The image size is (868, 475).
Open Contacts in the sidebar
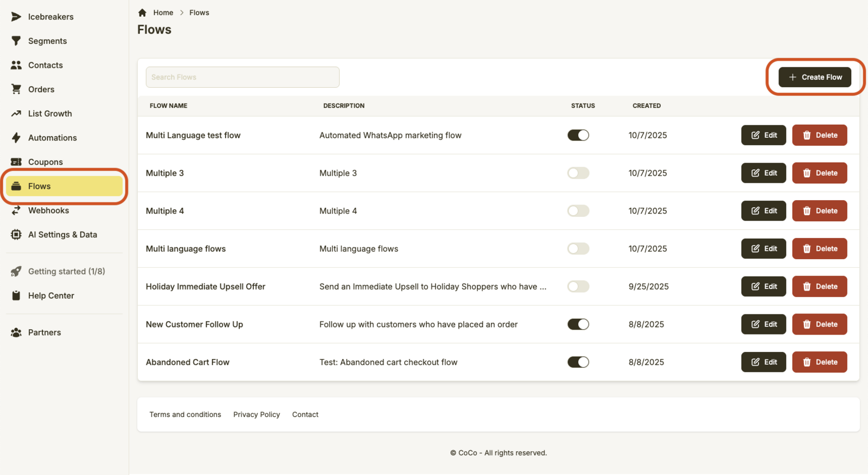(x=46, y=65)
